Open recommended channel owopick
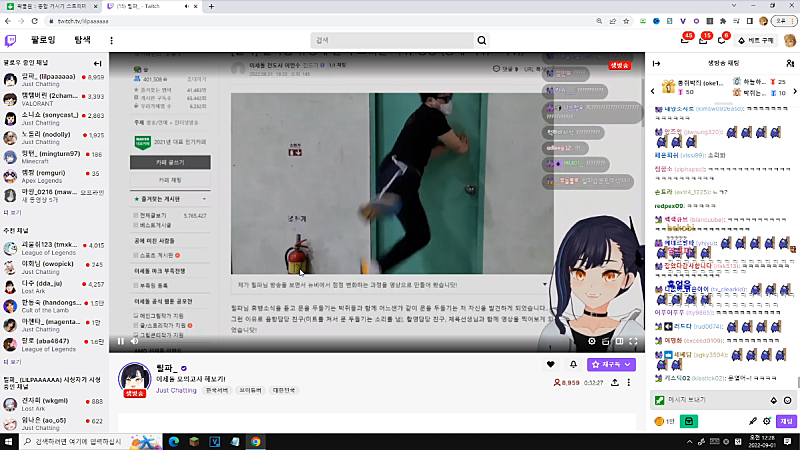 (54, 267)
